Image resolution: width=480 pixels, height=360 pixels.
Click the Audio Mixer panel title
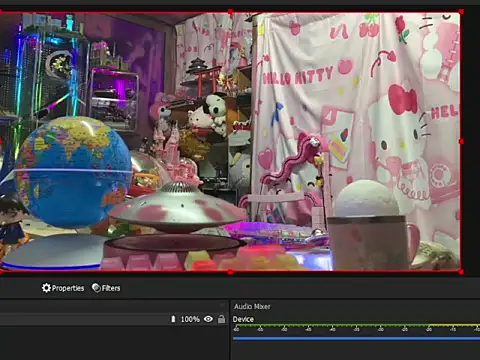pyautogui.click(x=252, y=306)
